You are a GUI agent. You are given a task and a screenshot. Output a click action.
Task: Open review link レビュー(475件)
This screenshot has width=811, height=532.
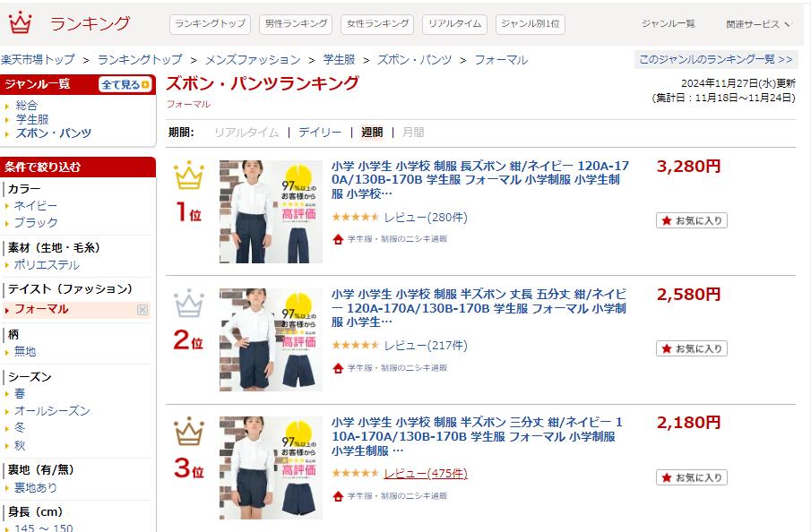click(425, 474)
